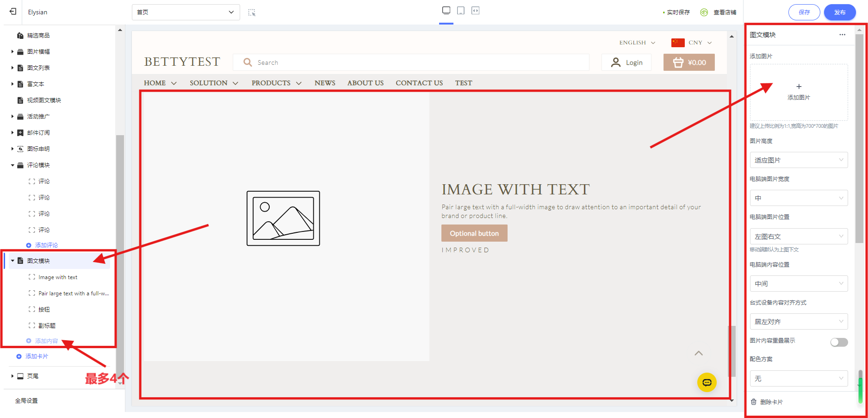Click the fullscreen width preview icon
This screenshot has height=418, width=868.
click(475, 11)
